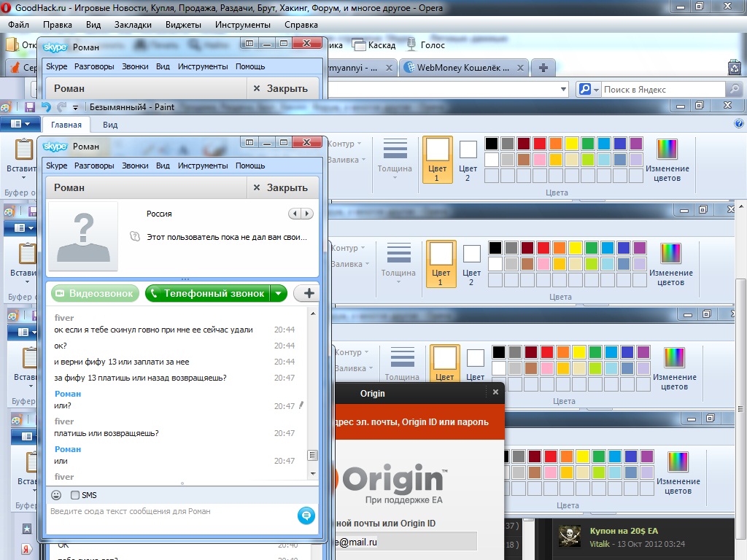Click the Skype chat scrollbar down arrow
Screen dimensions: 747x560
click(x=312, y=473)
